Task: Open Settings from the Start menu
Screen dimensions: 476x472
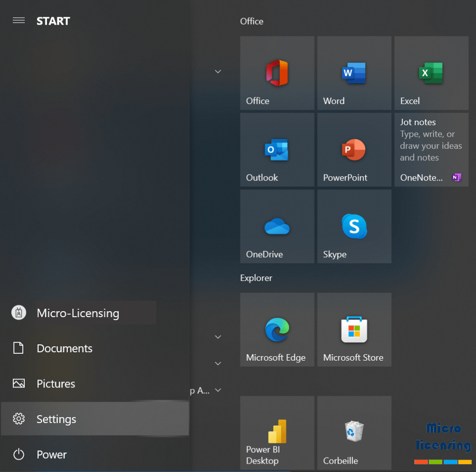Action: coord(95,419)
